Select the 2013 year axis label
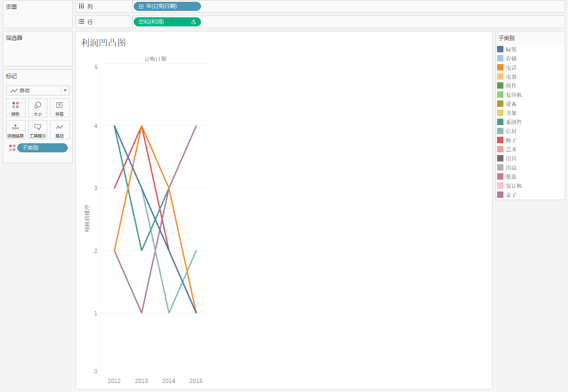The image size is (568, 392). pyautogui.click(x=141, y=381)
